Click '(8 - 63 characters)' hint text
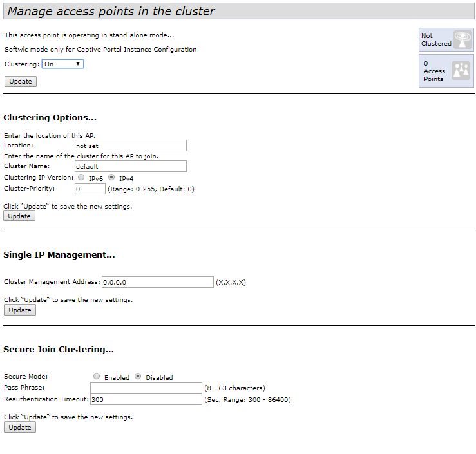 [x=234, y=388]
